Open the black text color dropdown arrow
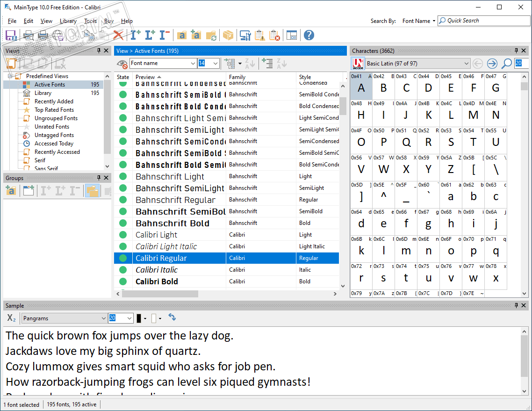Viewport: 532px width, 411px height. point(145,318)
